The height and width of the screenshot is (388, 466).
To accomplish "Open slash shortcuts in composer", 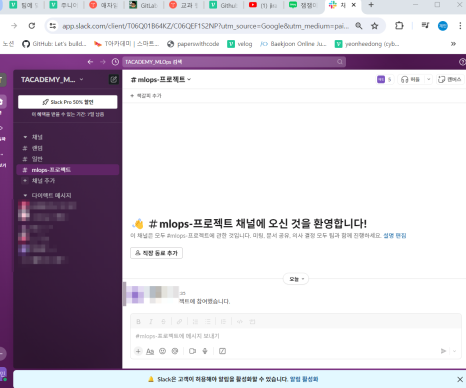I will tap(222, 351).
